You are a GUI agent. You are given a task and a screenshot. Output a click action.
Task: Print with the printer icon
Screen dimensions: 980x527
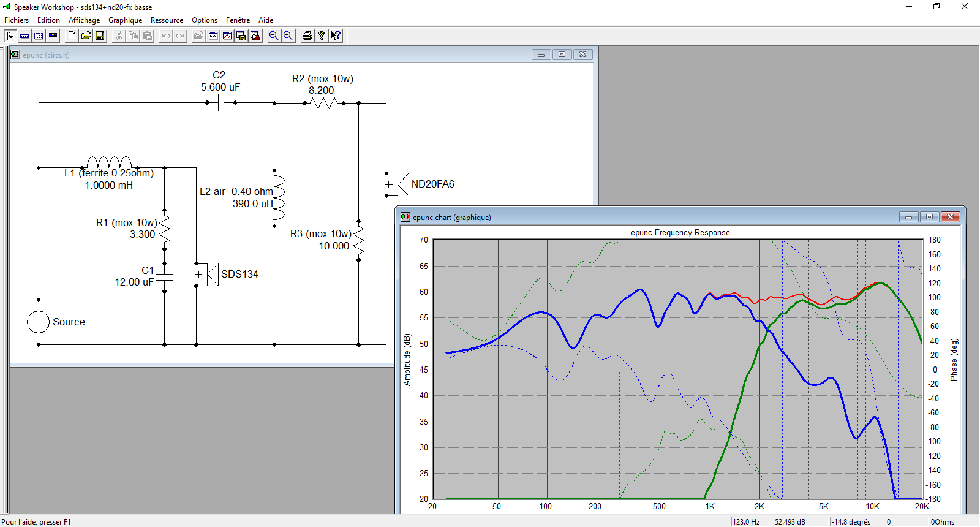point(307,36)
